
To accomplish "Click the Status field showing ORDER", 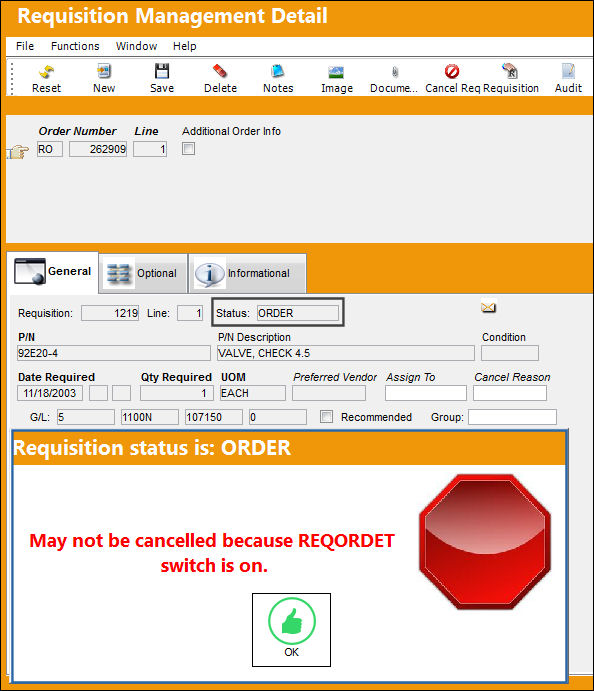I will coord(297,313).
